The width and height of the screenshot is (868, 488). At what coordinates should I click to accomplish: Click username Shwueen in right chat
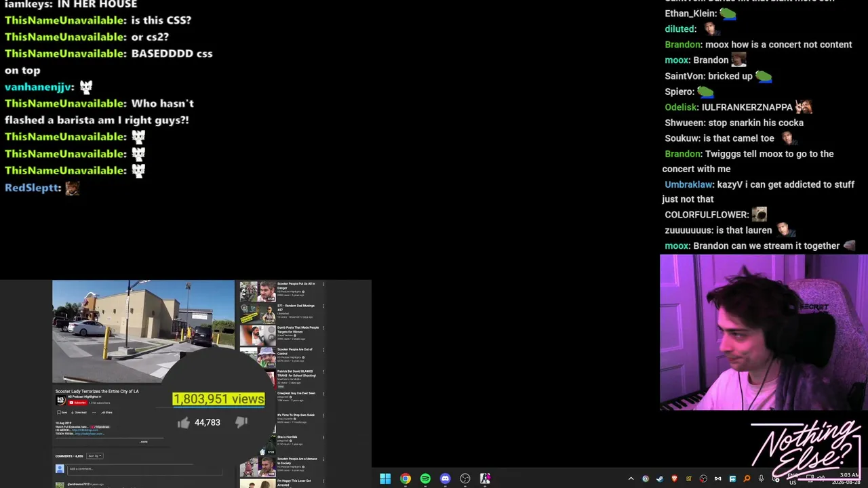point(684,123)
